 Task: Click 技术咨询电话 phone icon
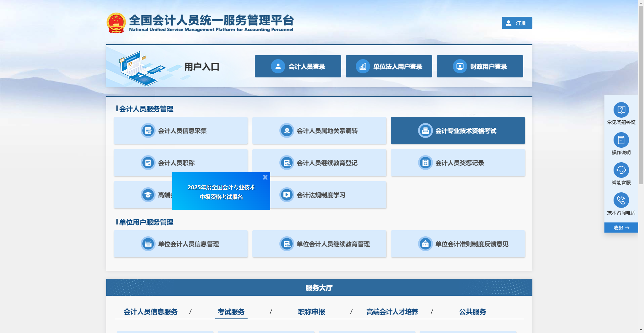[x=621, y=200]
